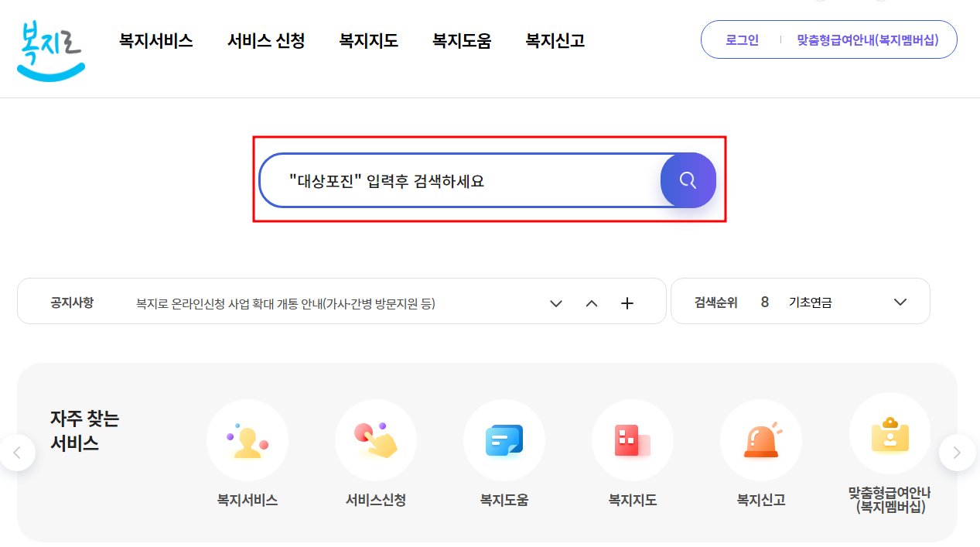Open the 검색순위 ranking dropdown

900,303
